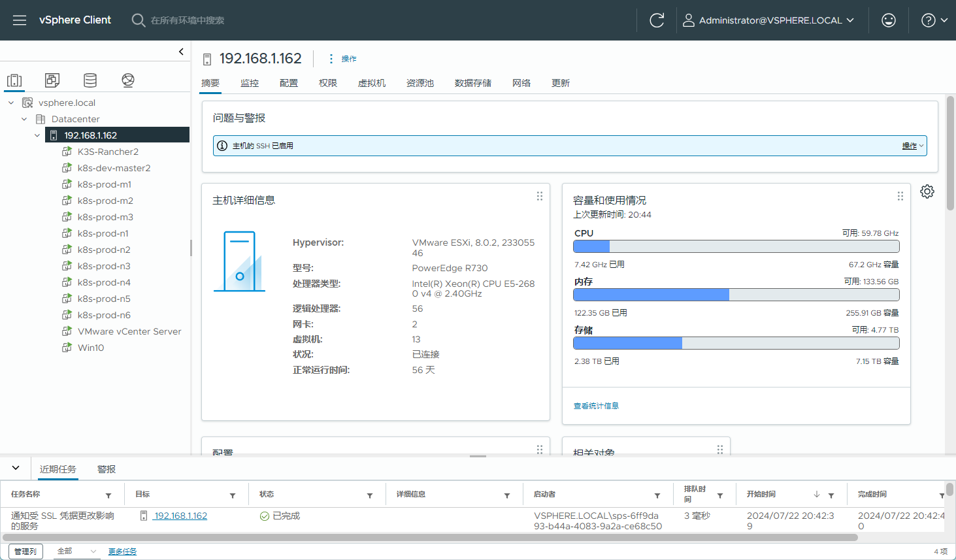The width and height of the screenshot is (956, 560).
Task: Select k8s-prod-n1 virtual machine
Action: click(103, 233)
